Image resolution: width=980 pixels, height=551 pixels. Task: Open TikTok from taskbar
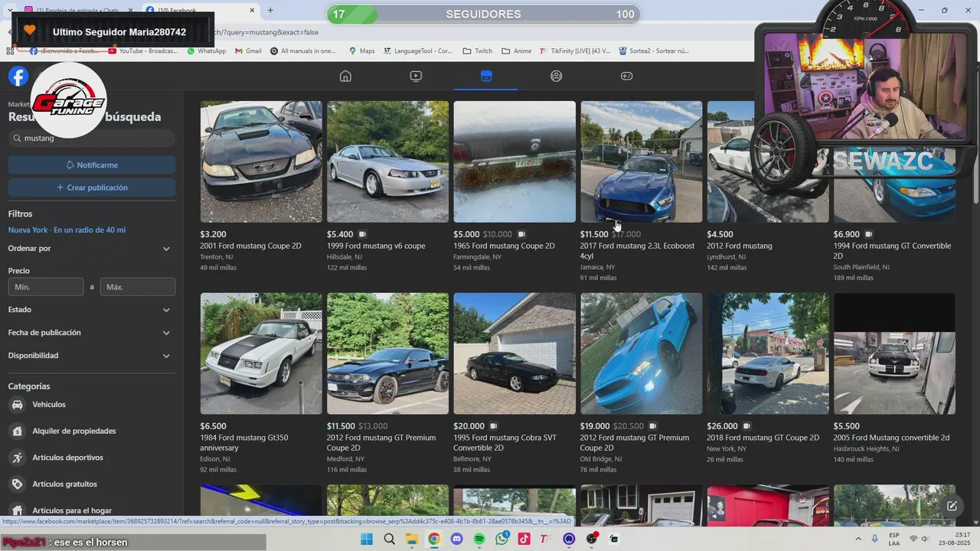[x=524, y=539]
